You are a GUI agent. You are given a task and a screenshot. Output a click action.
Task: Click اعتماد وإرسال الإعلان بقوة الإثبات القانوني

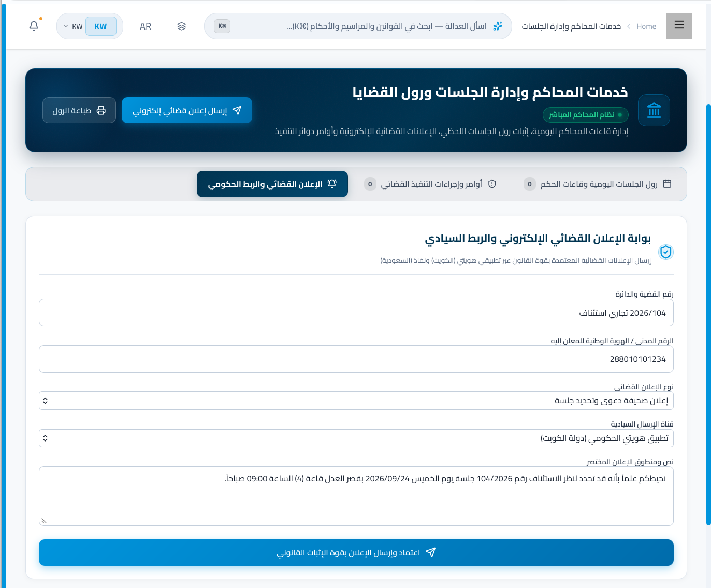point(356,553)
